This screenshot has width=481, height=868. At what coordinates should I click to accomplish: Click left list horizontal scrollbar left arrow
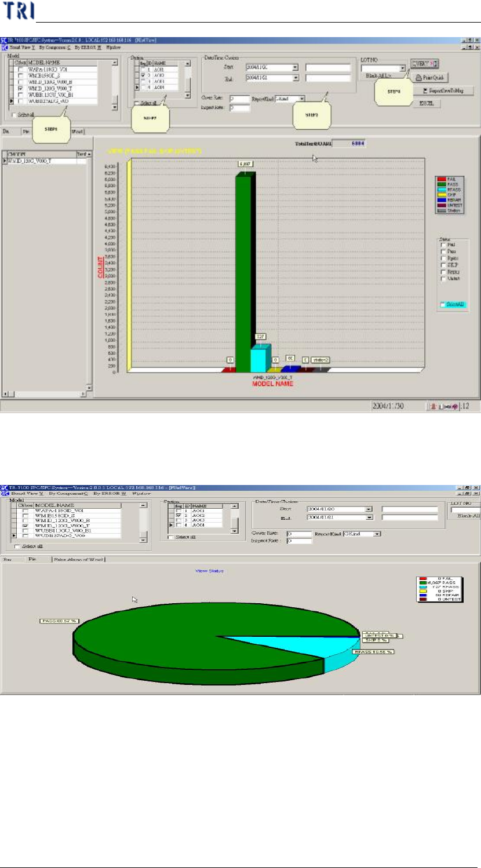click(5, 394)
